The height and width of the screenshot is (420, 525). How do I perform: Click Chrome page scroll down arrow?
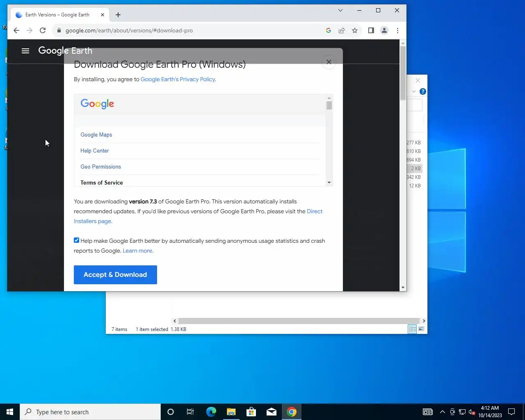(x=403, y=288)
